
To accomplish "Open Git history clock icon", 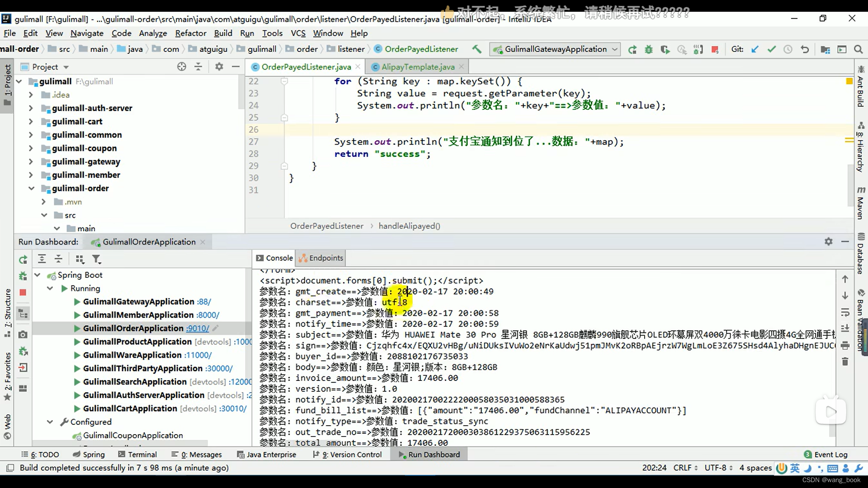I will pyautogui.click(x=788, y=49).
